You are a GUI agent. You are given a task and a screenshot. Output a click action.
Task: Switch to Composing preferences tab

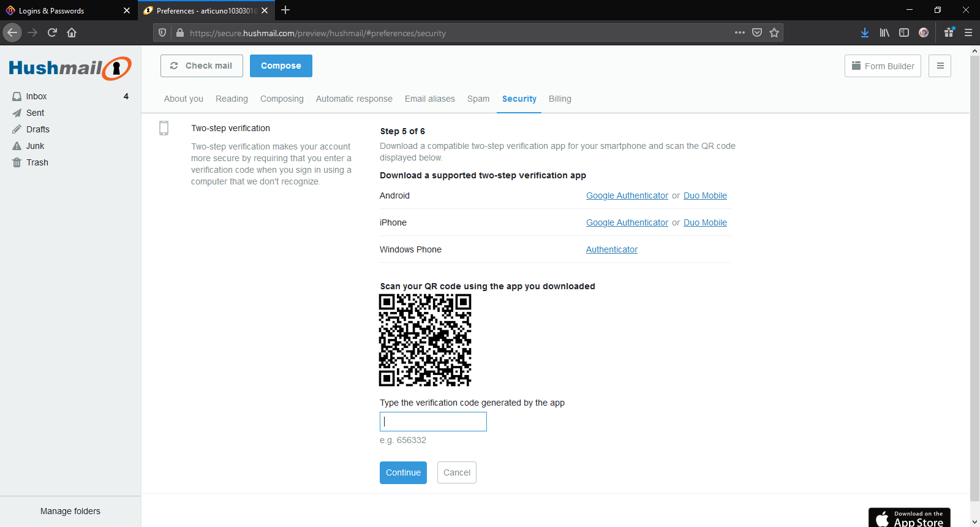click(282, 99)
